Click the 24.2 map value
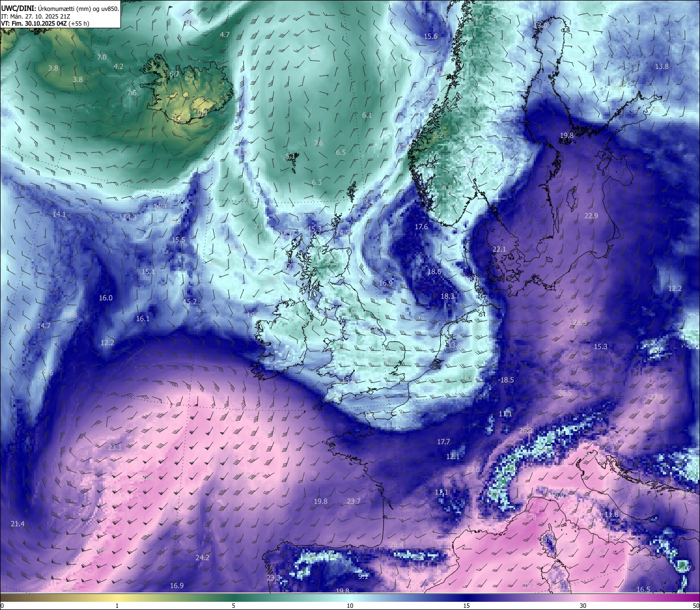 [202, 557]
